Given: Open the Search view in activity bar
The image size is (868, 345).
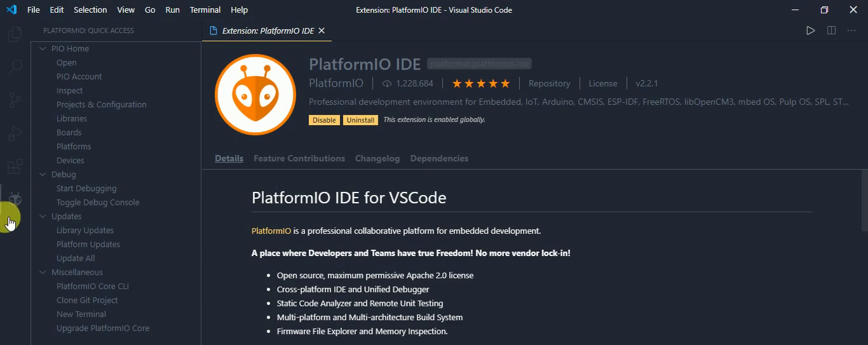Looking at the screenshot, I should 15,67.
